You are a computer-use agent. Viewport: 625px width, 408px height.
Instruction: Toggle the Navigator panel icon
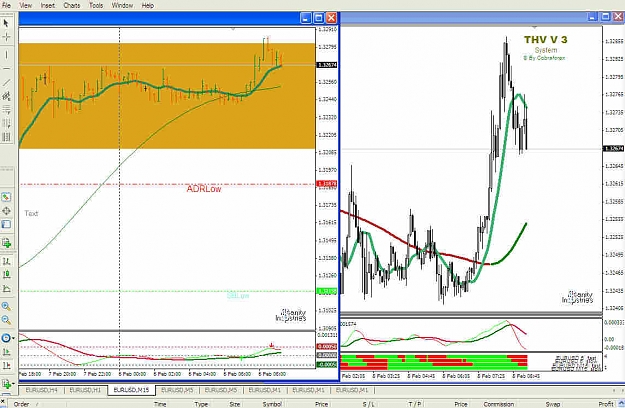[6, 225]
